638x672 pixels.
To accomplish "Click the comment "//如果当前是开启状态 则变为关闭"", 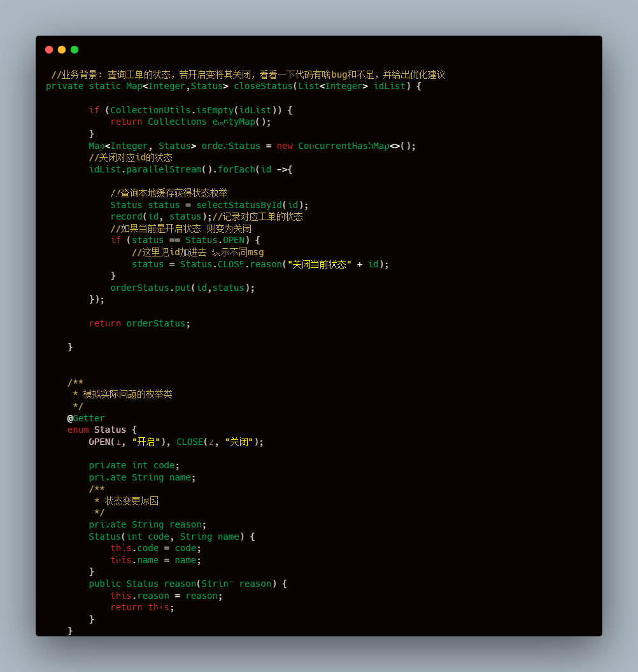I will click(x=181, y=228).
